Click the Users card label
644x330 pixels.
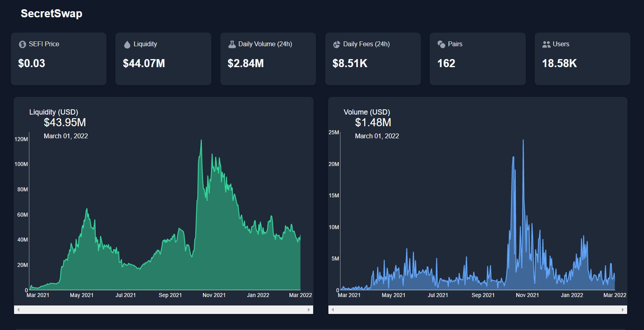[561, 44]
